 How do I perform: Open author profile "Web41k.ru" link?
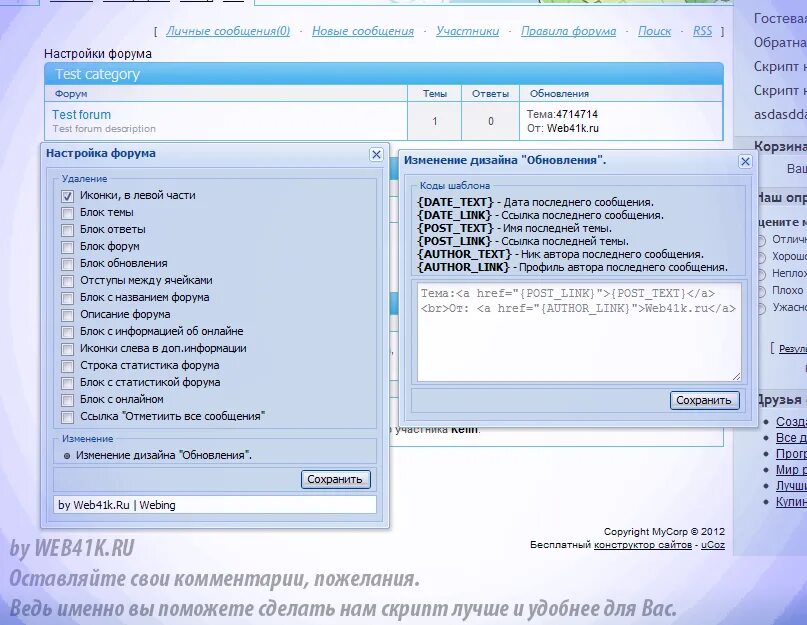572,128
